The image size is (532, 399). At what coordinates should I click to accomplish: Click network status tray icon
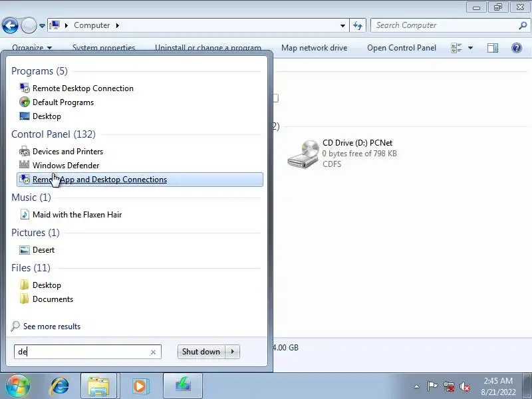[449, 386]
